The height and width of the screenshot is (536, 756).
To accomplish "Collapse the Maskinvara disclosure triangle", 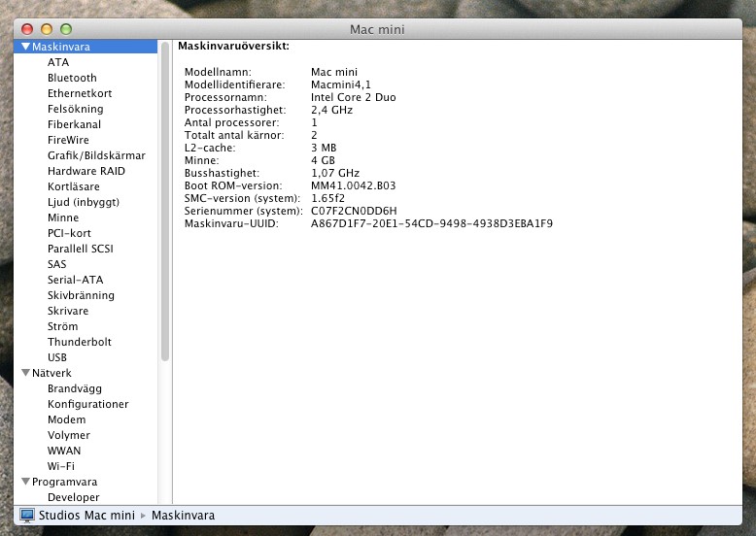I will (x=25, y=47).
